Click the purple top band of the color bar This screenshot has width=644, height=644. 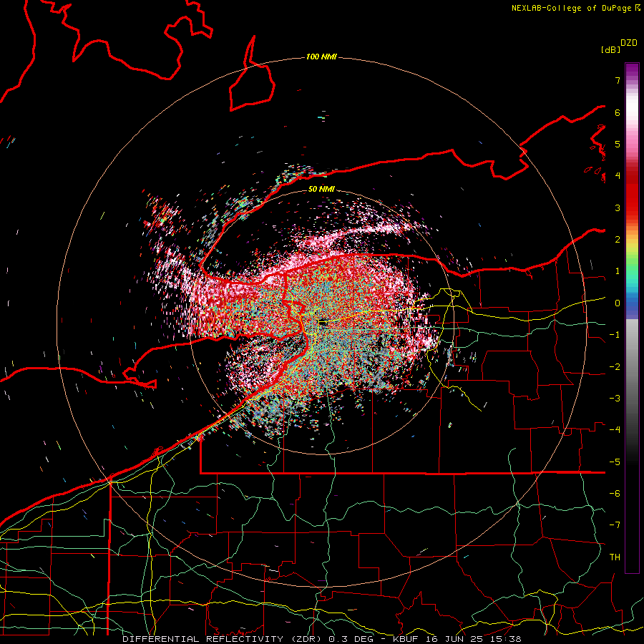632,70
